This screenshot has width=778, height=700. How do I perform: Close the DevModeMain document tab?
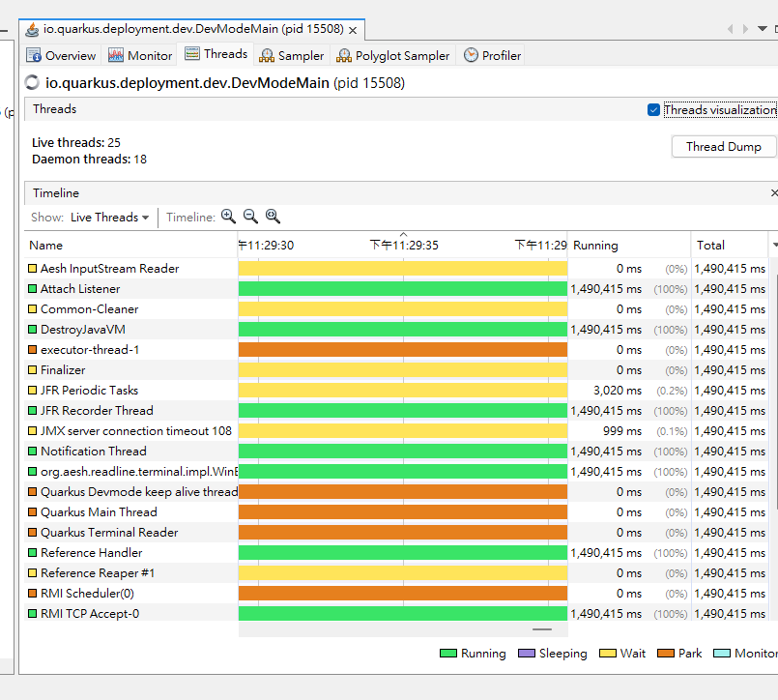(353, 30)
